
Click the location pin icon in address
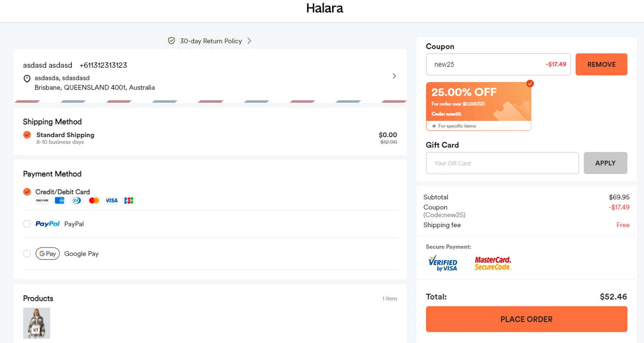pos(27,78)
